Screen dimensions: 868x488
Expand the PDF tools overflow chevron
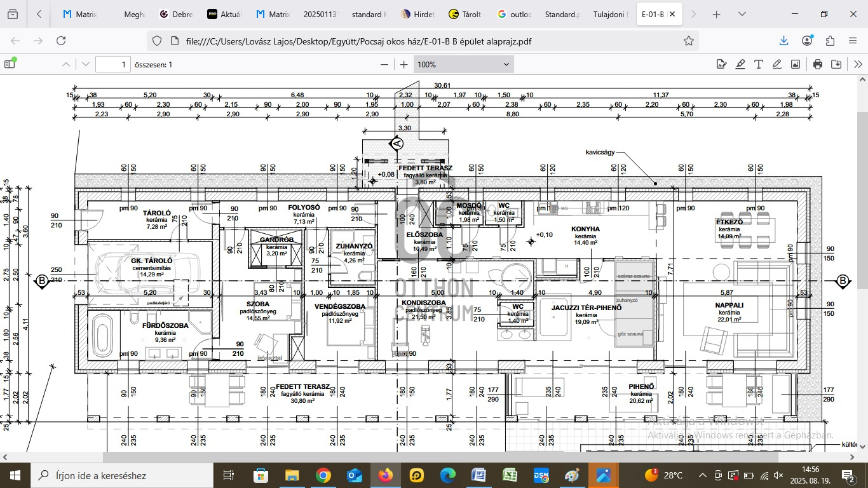point(858,64)
